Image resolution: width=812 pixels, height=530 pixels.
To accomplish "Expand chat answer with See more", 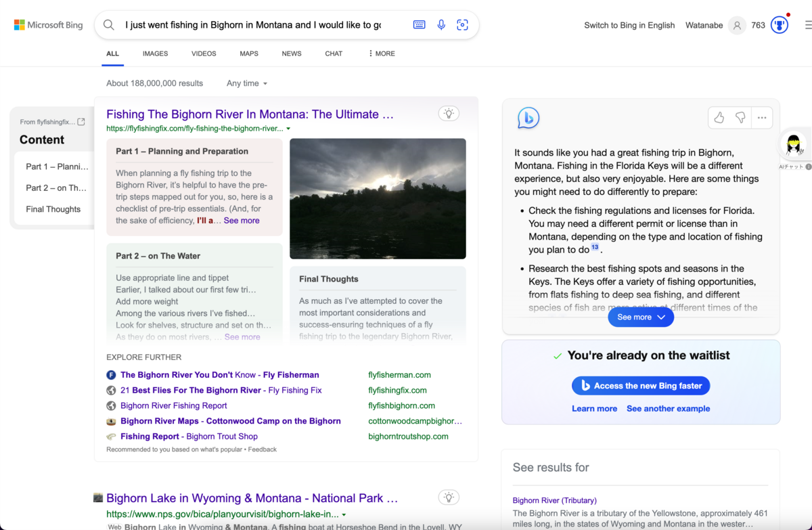I will [x=641, y=317].
